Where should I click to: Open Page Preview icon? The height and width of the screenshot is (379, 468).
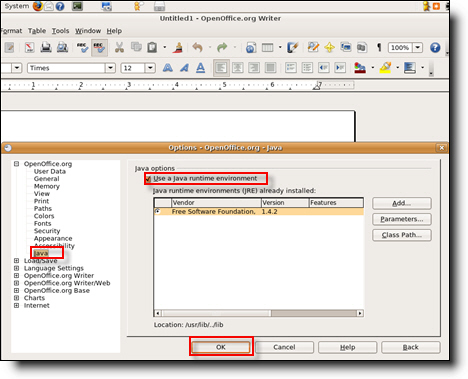tap(62, 47)
